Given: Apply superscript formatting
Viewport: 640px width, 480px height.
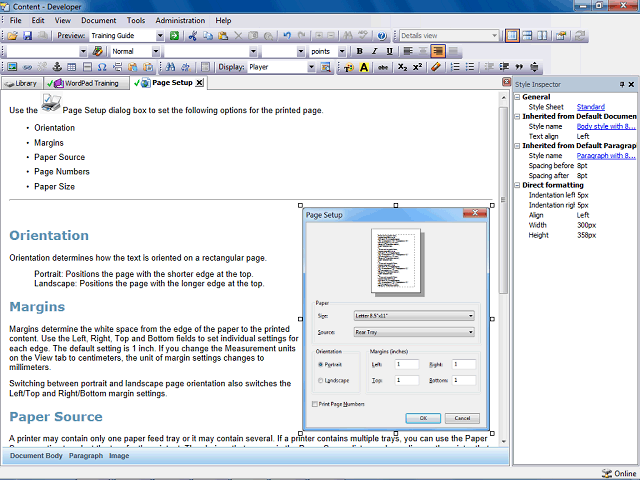Looking at the screenshot, I should point(417,67).
